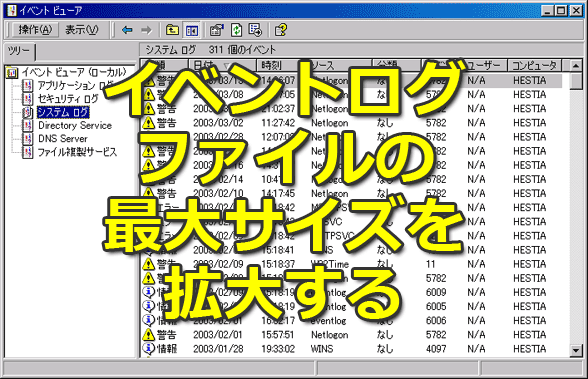Open the Help toolbar icon

click(281, 30)
